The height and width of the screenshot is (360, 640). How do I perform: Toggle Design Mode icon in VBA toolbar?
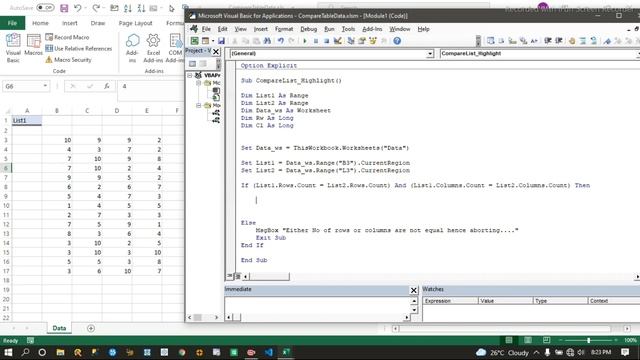pyautogui.click(x=338, y=41)
